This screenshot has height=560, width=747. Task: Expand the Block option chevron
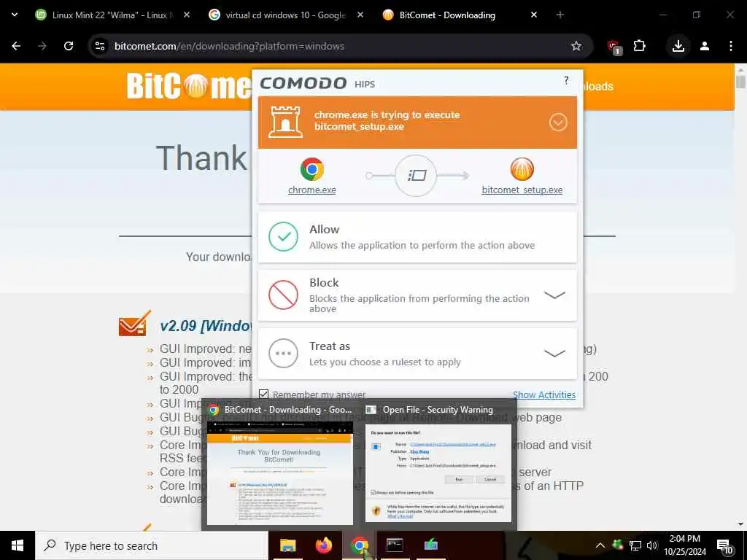554,295
